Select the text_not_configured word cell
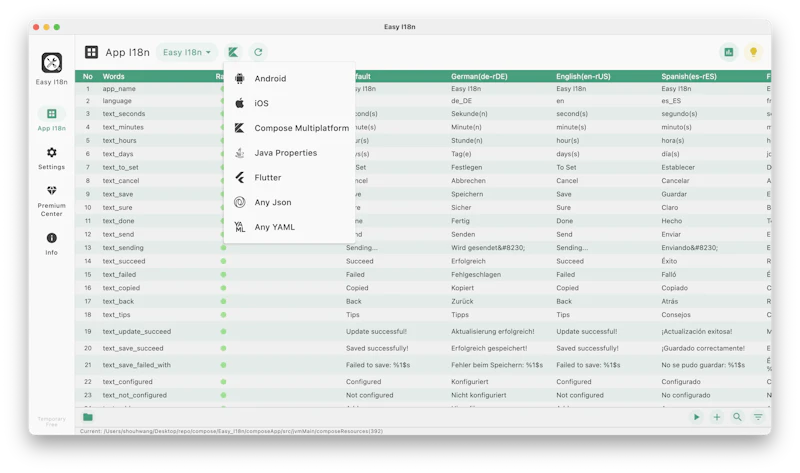Viewport: 800px width, 473px height. pyautogui.click(x=134, y=395)
